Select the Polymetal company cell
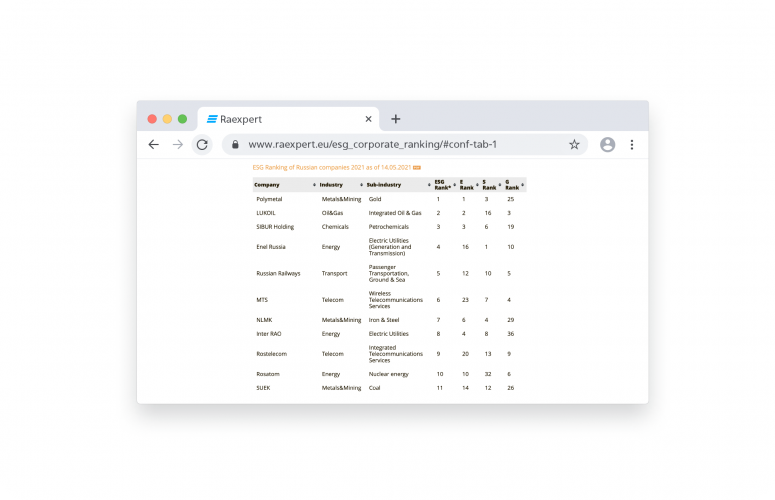This screenshot has height=500, width=775. click(x=269, y=199)
